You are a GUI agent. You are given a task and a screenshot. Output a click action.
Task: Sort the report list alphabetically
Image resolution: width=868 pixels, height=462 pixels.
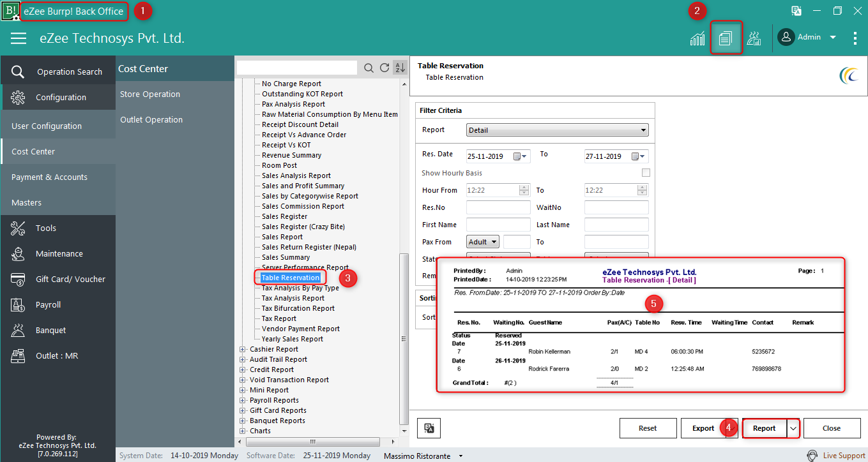point(400,68)
